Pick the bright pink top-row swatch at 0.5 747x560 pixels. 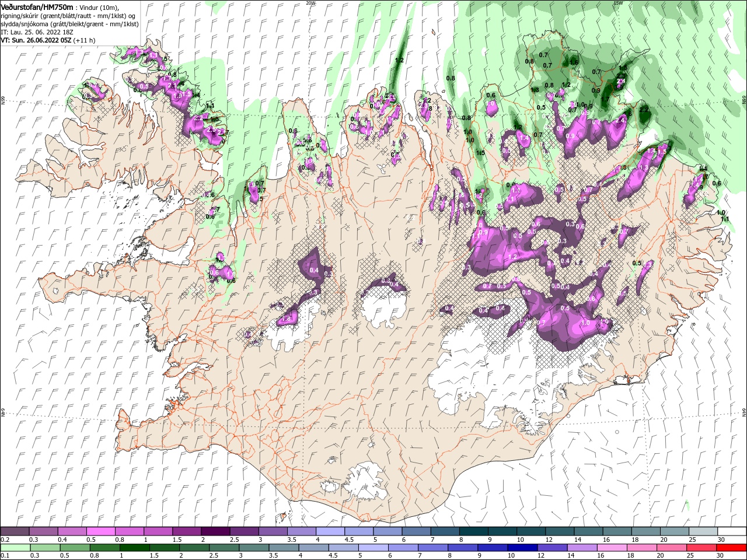pos(100,531)
